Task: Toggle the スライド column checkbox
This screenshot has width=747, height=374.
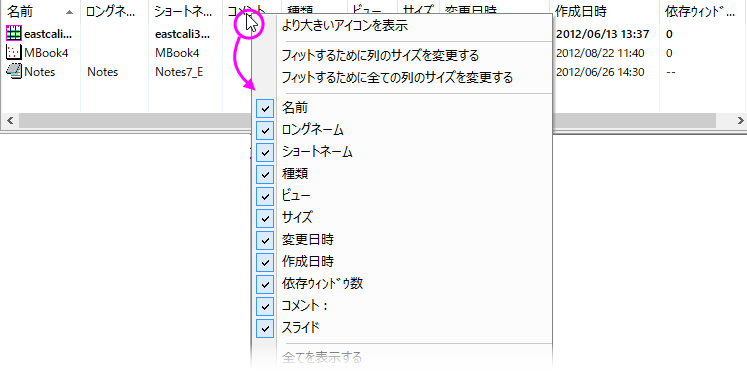Action: point(265,328)
